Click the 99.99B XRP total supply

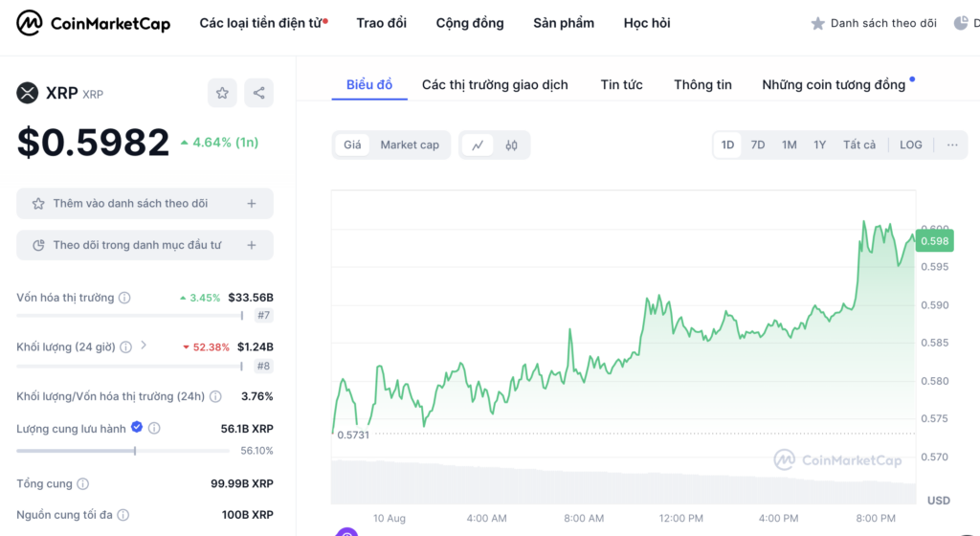[x=242, y=483]
